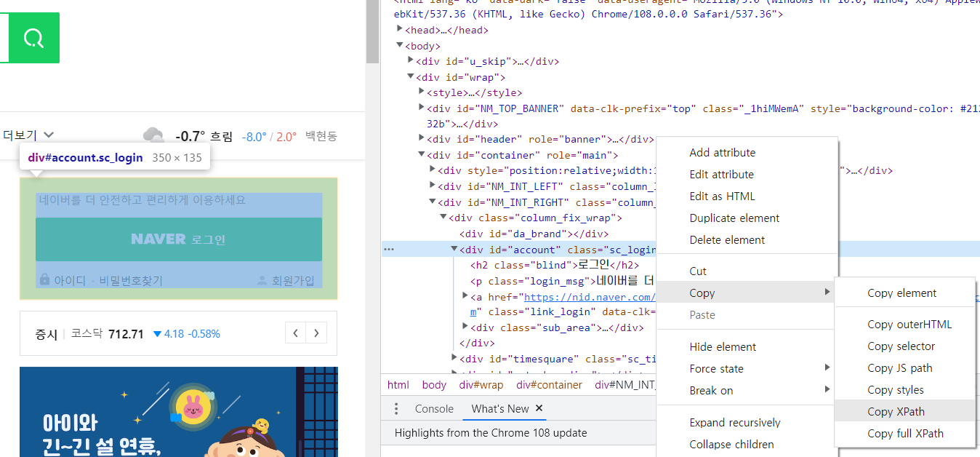Collapse the div id container node
980x457 pixels.
coord(422,155)
